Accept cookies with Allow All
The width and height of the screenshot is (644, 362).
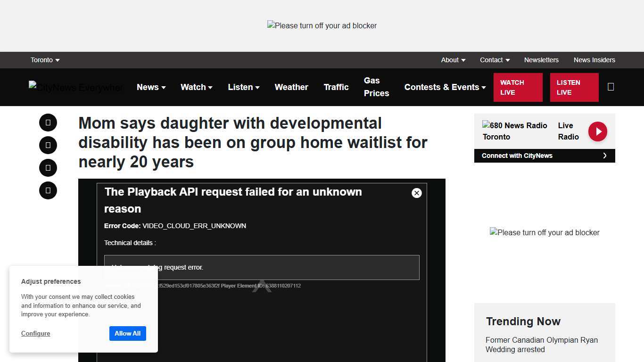point(128,333)
